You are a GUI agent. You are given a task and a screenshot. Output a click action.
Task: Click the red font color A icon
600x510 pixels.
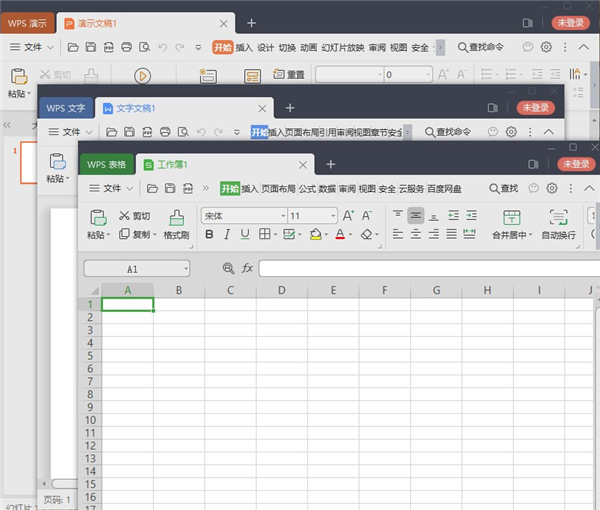(340, 234)
